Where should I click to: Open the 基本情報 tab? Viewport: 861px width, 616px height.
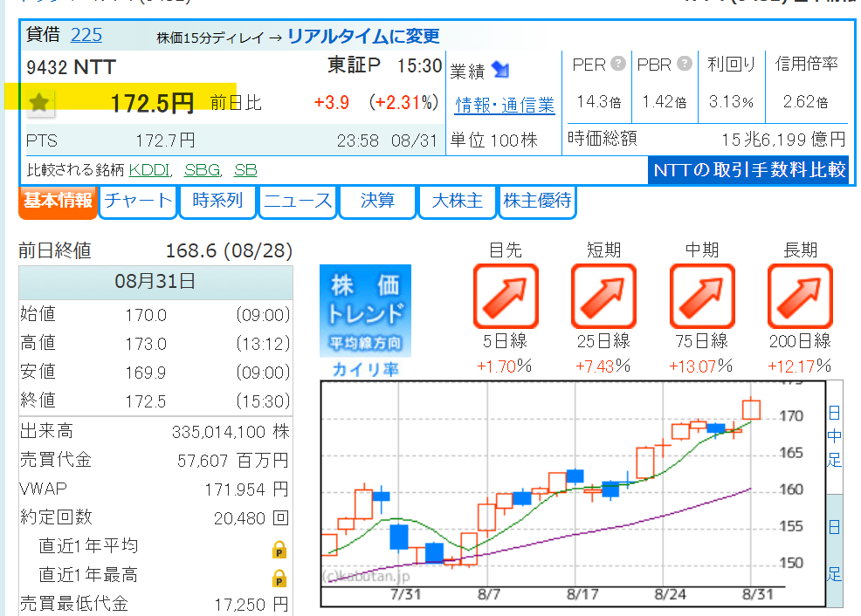tap(58, 202)
